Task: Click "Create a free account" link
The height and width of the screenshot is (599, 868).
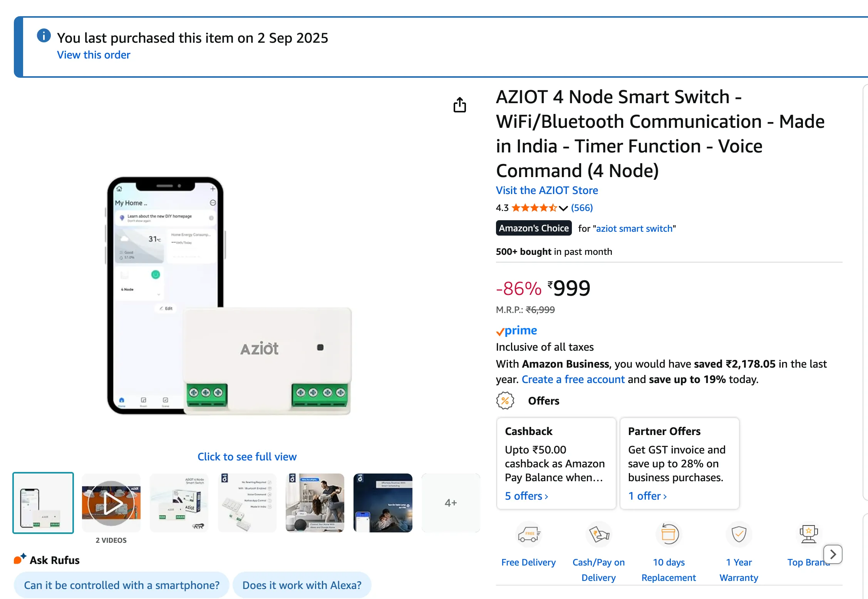Action: [x=573, y=379]
